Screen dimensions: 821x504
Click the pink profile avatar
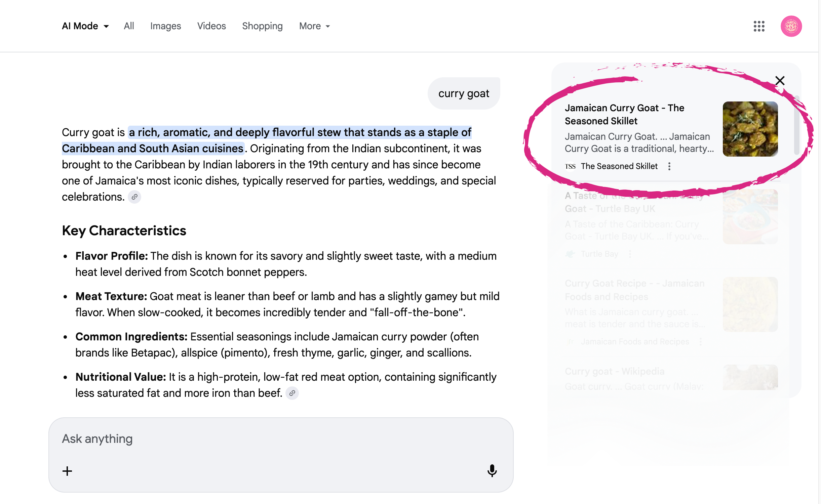tap(791, 26)
